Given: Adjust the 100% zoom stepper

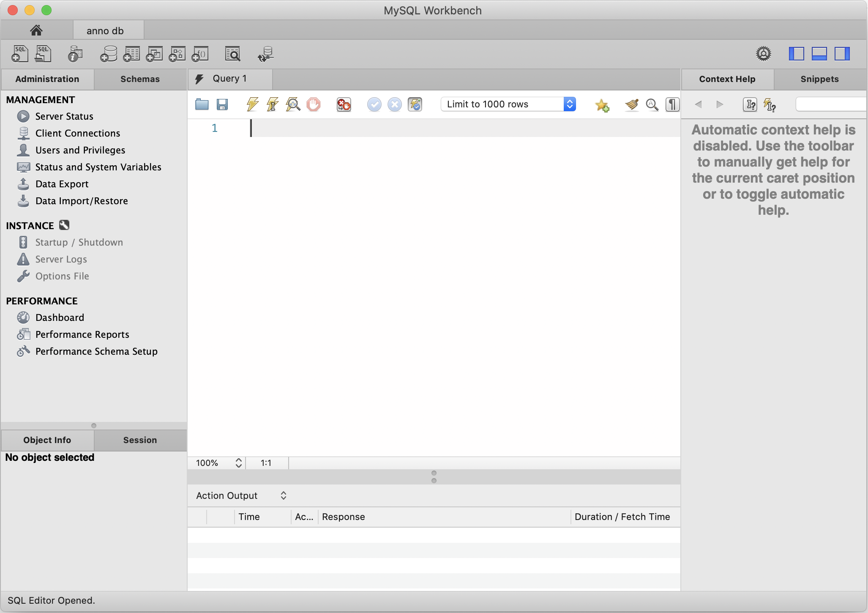Looking at the screenshot, I should (238, 463).
